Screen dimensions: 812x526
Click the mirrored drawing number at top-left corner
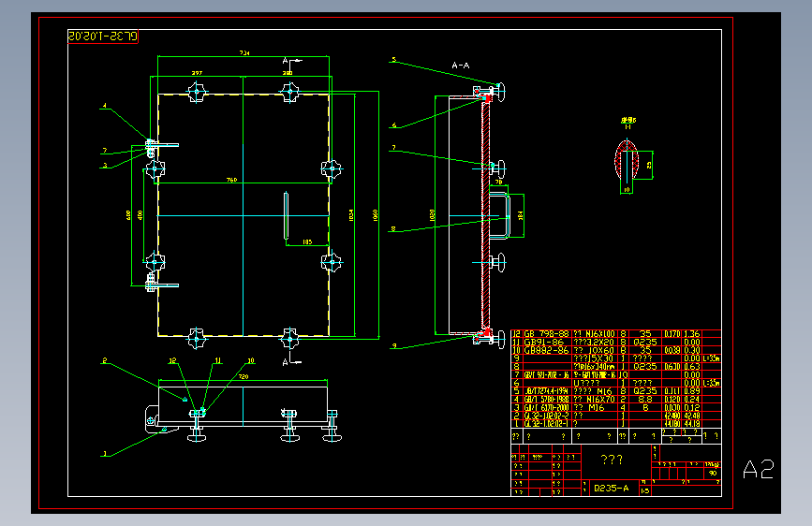click(102, 37)
